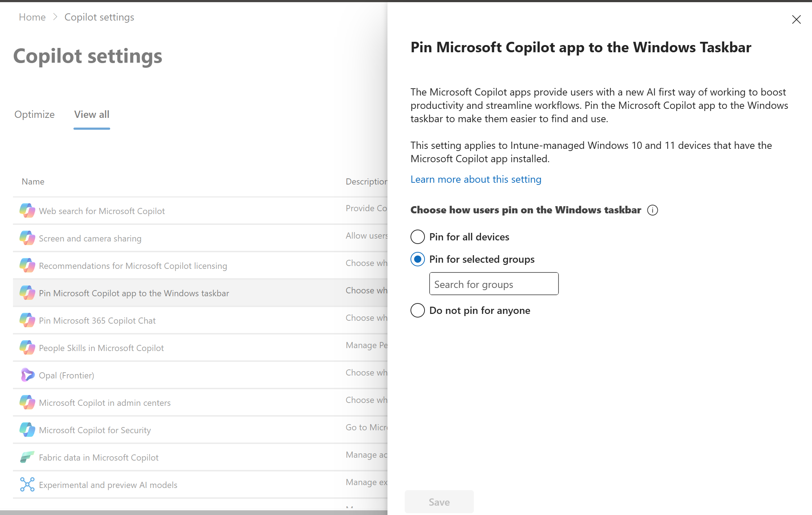Viewport: 812px width, 515px height.
Task: Click the Opal (Frontier) icon
Action: click(x=27, y=375)
